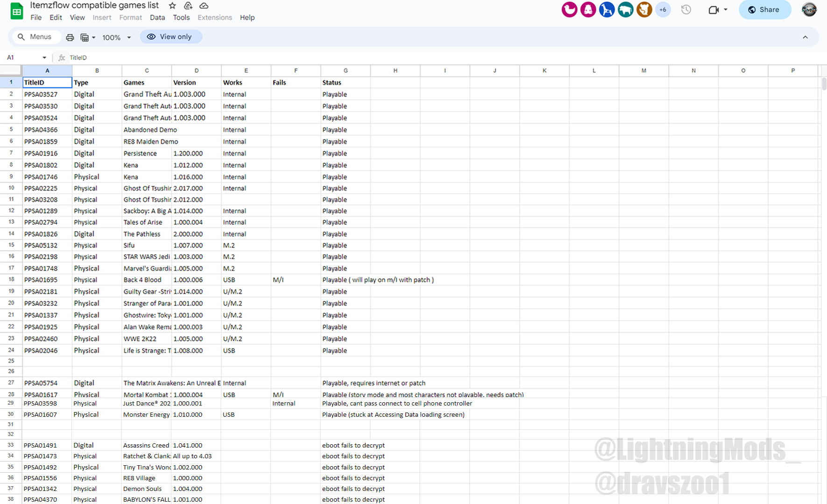Image resolution: width=827 pixels, height=504 pixels.
Task: Open the filter views icon dropdown
Action: click(x=88, y=37)
